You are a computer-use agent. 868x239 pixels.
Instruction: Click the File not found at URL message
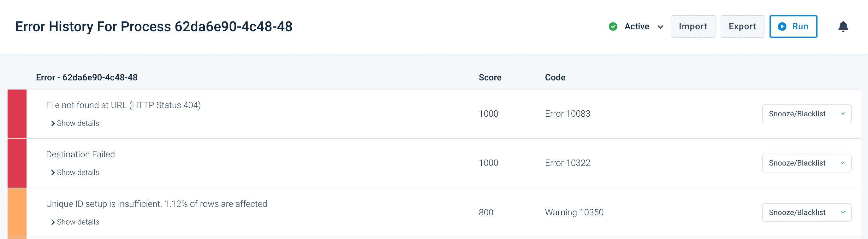point(123,105)
